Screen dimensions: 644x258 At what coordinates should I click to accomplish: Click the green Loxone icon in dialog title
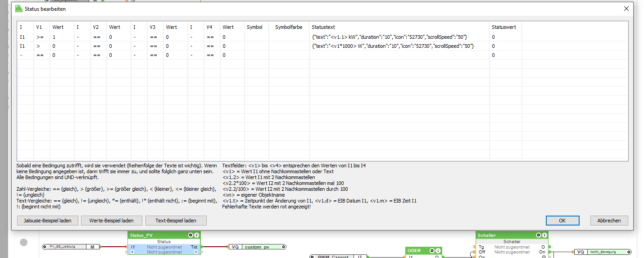click(18, 8)
